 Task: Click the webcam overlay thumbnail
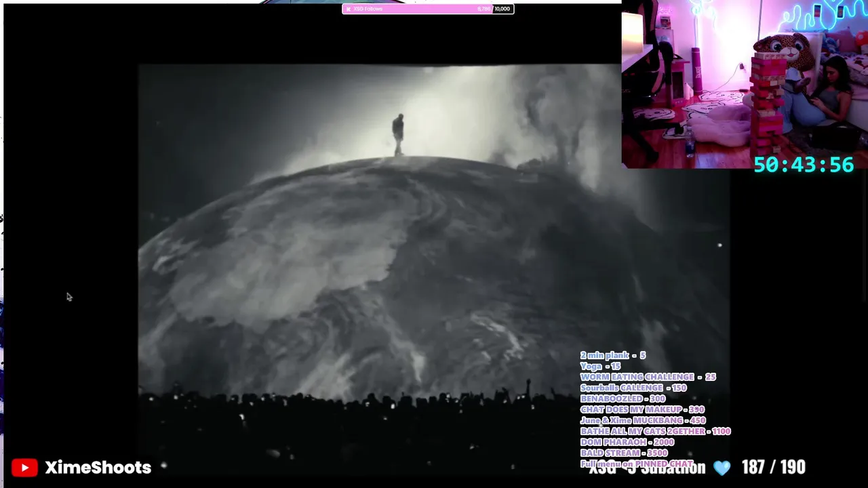(745, 84)
